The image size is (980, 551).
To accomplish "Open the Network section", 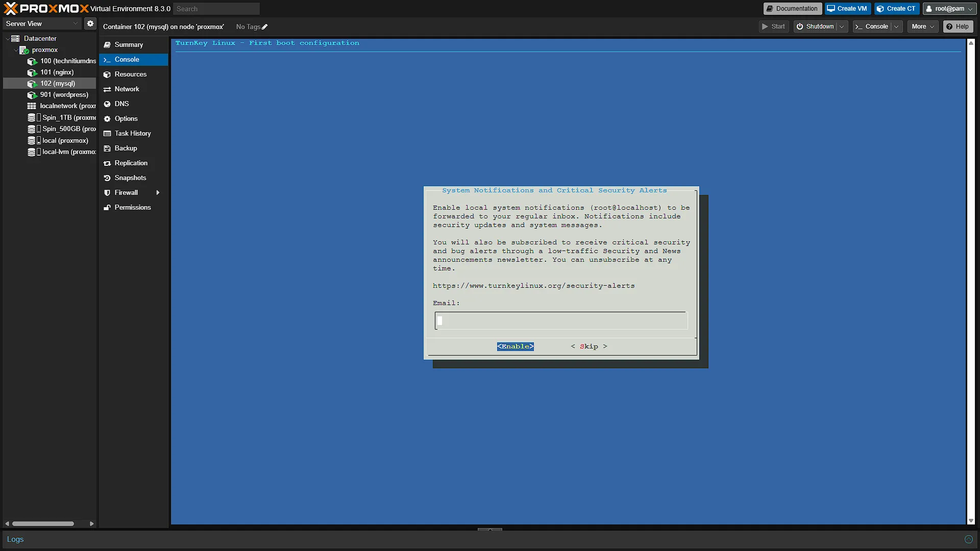I will (x=134, y=89).
